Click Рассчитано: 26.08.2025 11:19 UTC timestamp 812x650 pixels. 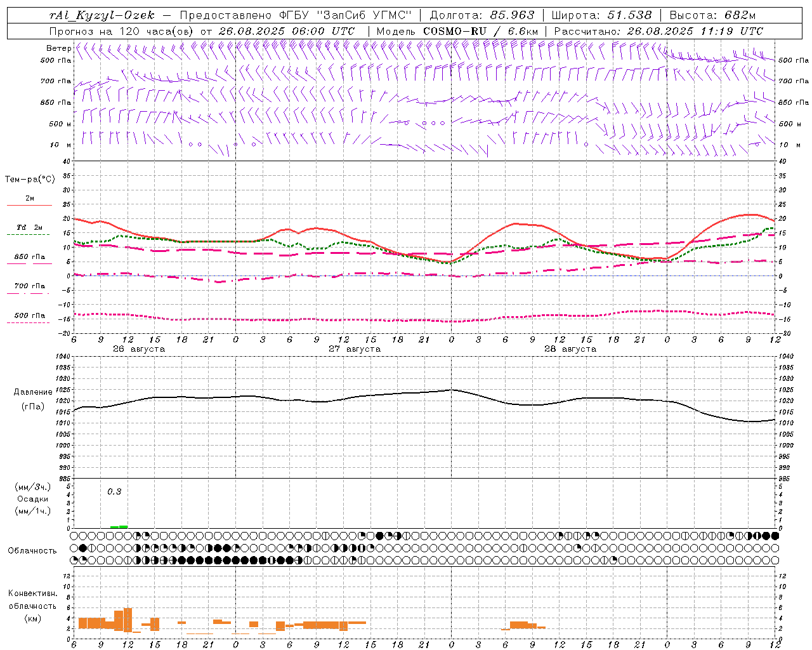coord(658,31)
